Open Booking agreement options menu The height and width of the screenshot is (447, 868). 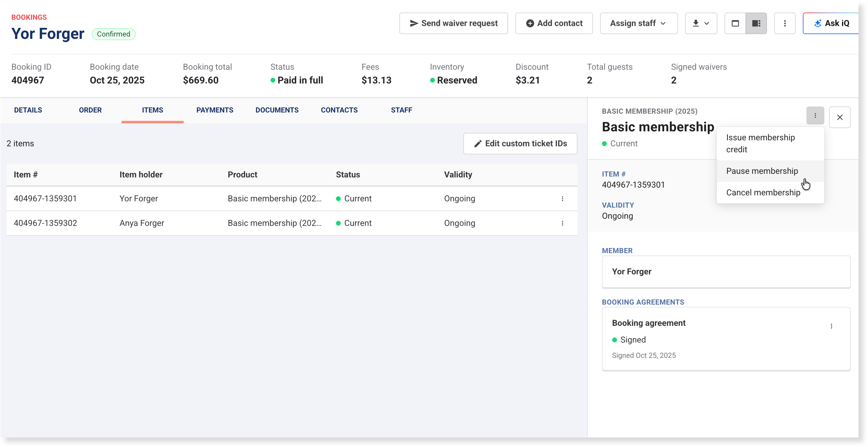(x=831, y=326)
